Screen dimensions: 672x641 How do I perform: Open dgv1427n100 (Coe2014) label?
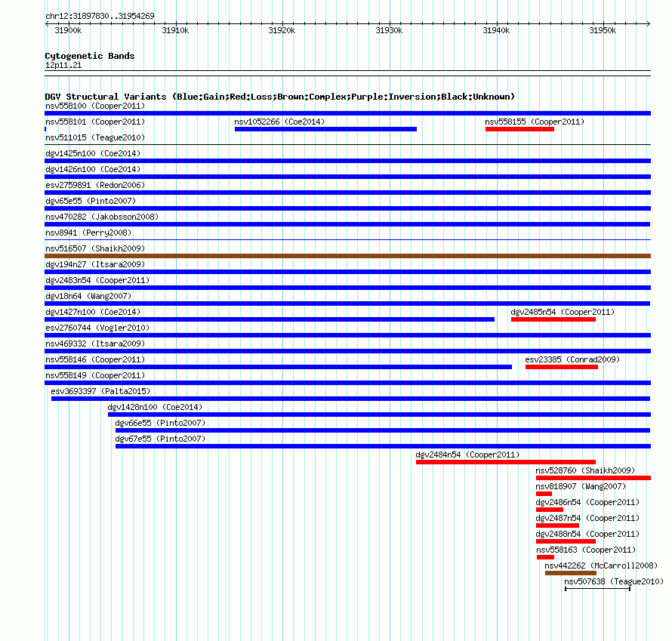point(93,312)
